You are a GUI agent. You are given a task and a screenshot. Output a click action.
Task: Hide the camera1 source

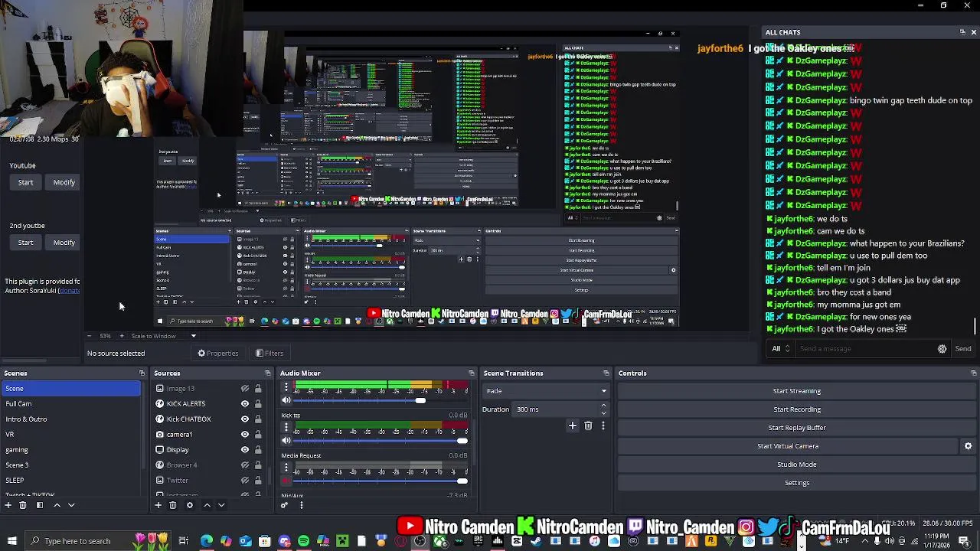245,435
